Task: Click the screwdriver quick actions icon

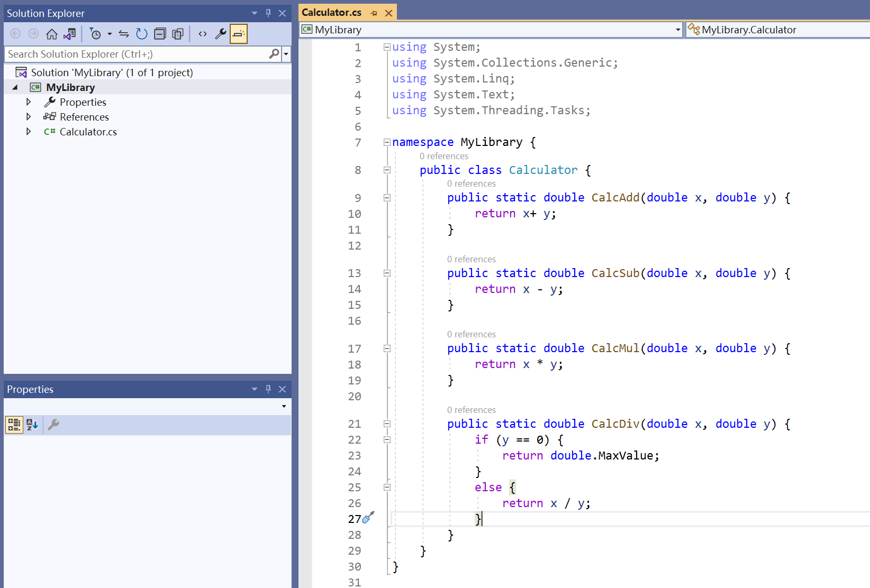Action: tap(368, 518)
